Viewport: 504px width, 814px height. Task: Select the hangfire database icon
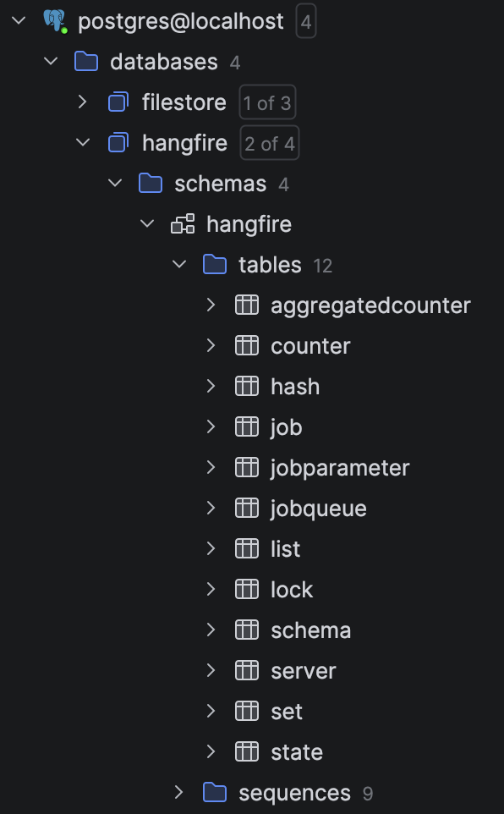point(118,142)
